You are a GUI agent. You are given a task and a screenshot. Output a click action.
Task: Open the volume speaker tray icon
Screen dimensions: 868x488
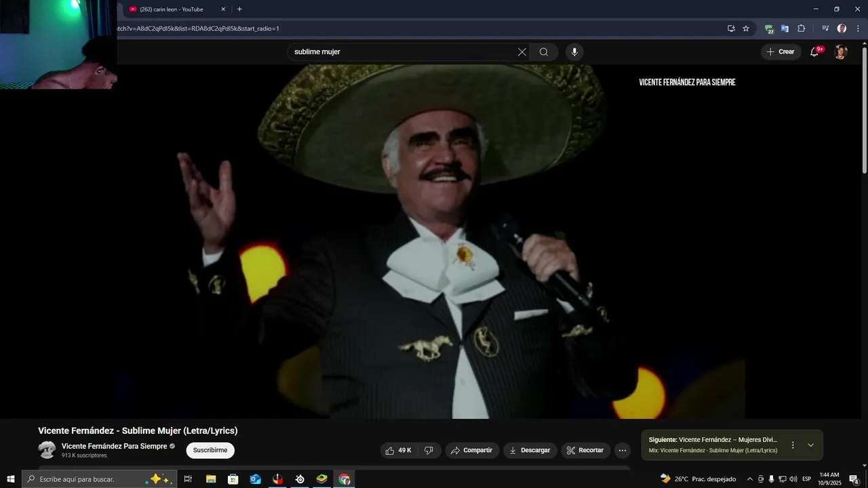click(793, 479)
